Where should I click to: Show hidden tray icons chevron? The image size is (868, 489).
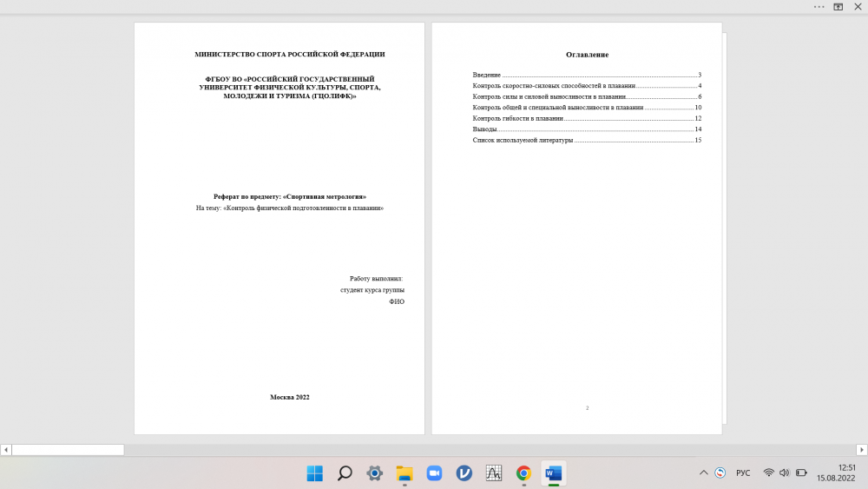tap(704, 473)
